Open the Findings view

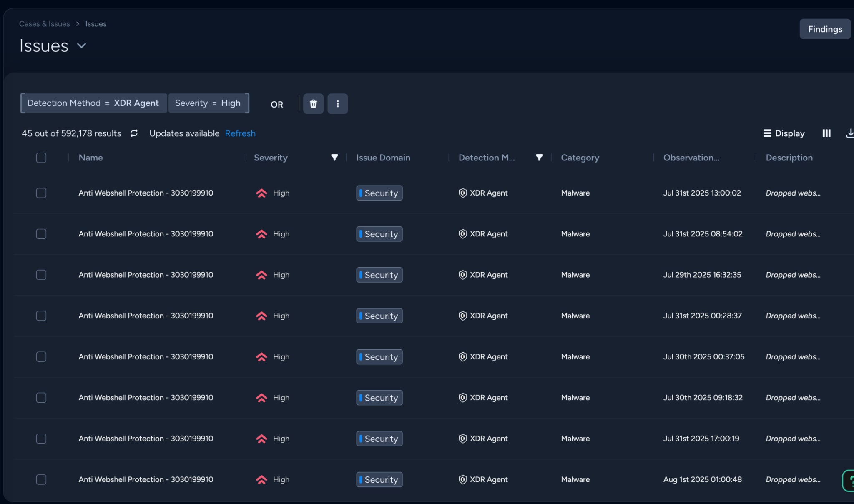tap(825, 29)
